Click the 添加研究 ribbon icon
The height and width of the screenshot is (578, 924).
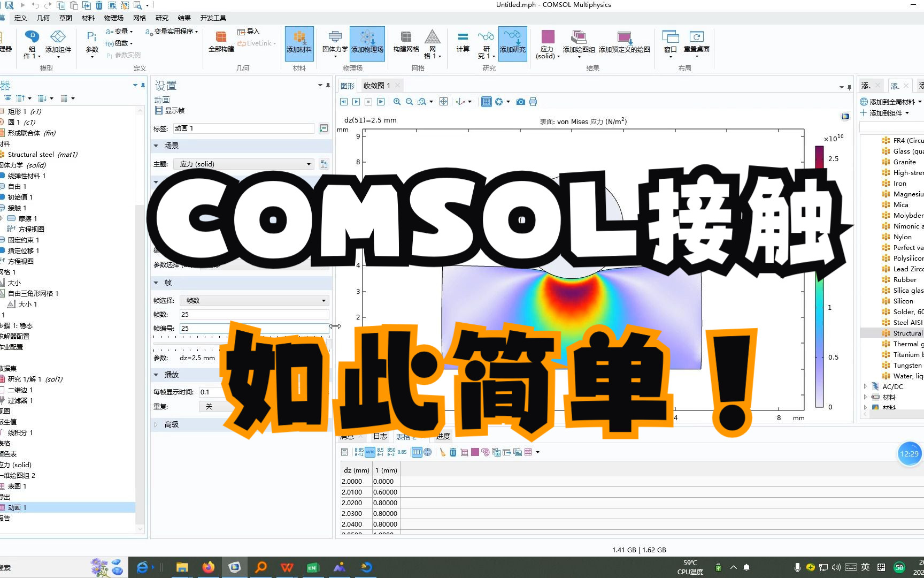click(x=513, y=43)
